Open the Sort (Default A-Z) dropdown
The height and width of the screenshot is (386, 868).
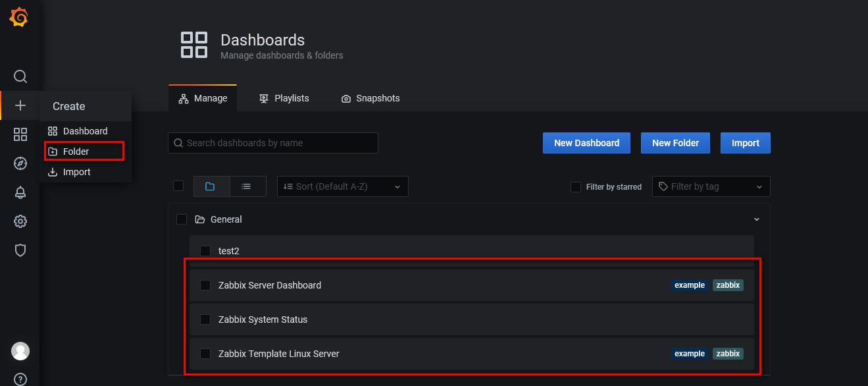[342, 186]
